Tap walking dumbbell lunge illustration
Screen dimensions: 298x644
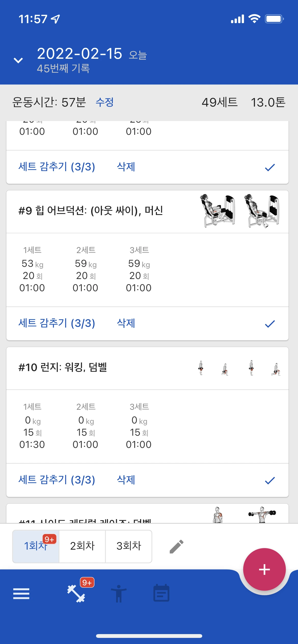(239, 368)
